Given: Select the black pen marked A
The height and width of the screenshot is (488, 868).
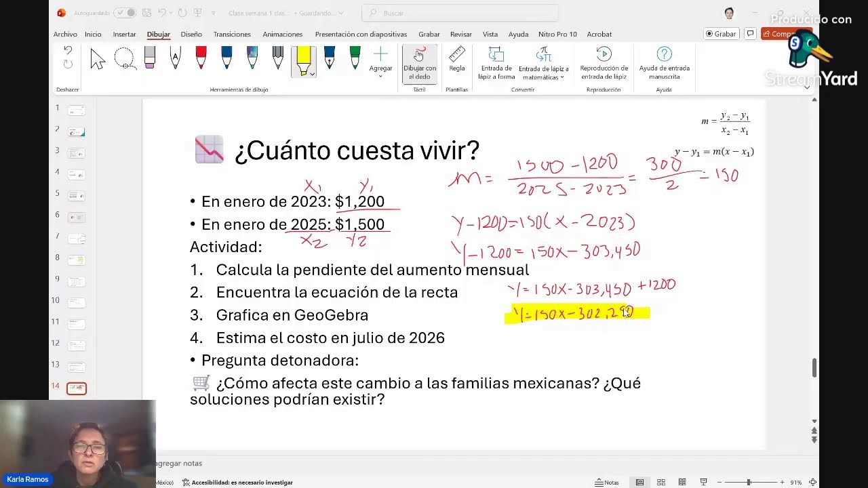Looking at the screenshot, I should click(x=175, y=58).
